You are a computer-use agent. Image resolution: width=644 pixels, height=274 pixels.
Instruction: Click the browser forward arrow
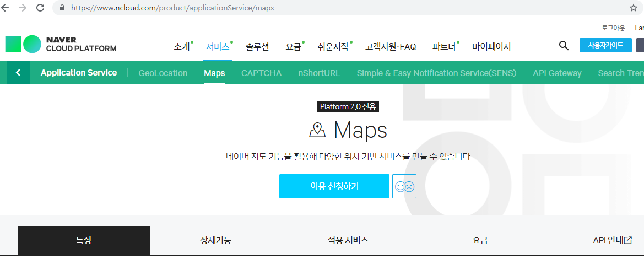click(22, 8)
